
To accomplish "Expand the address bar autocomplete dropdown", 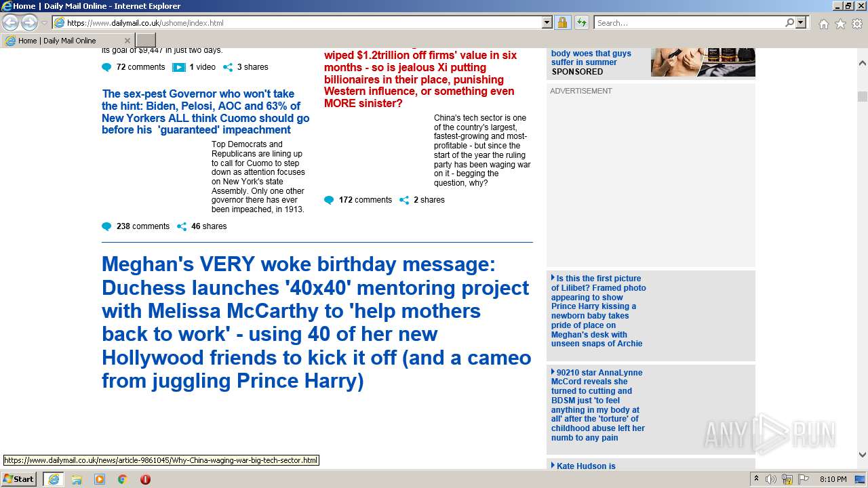I will click(547, 22).
